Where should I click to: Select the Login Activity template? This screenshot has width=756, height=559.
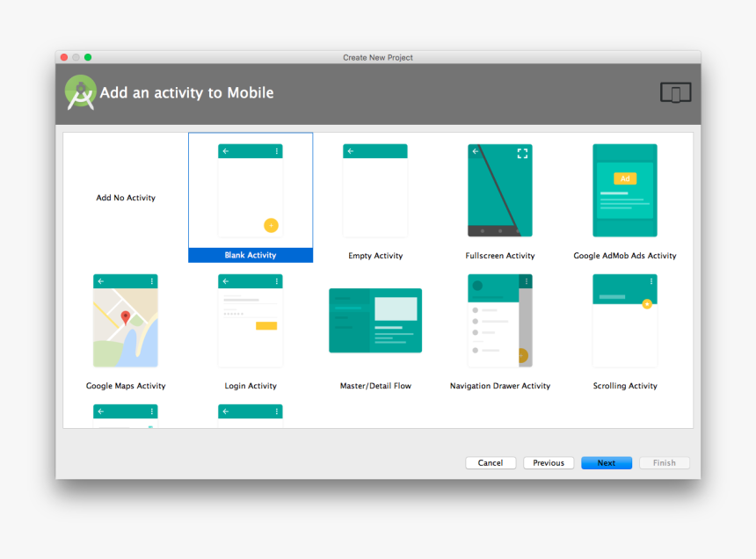[250, 321]
